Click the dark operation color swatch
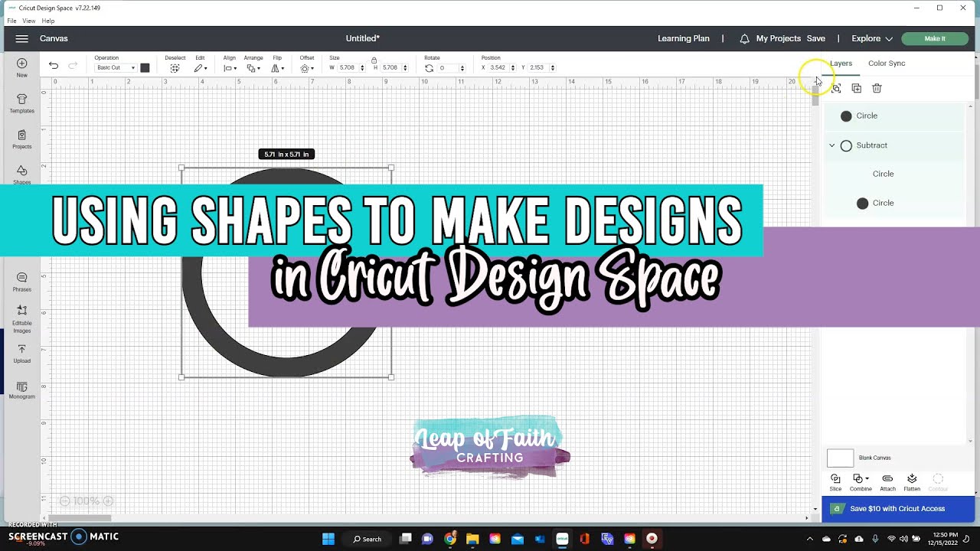 point(145,68)
